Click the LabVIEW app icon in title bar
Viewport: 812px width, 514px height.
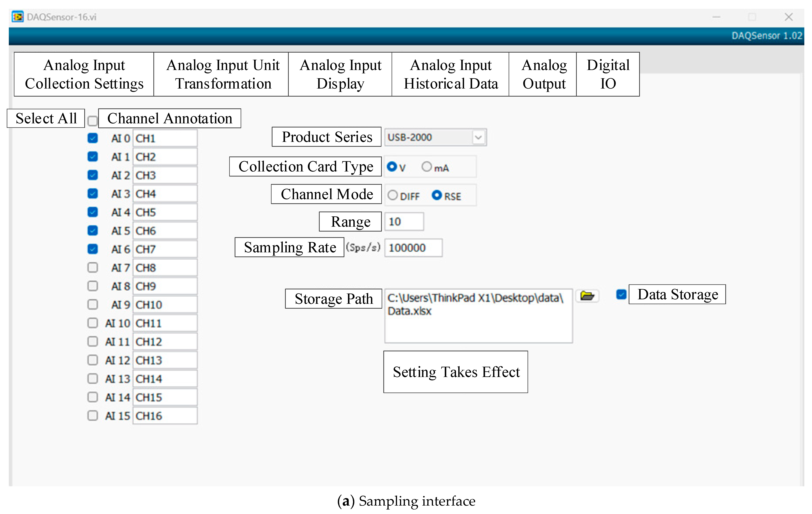17,16
